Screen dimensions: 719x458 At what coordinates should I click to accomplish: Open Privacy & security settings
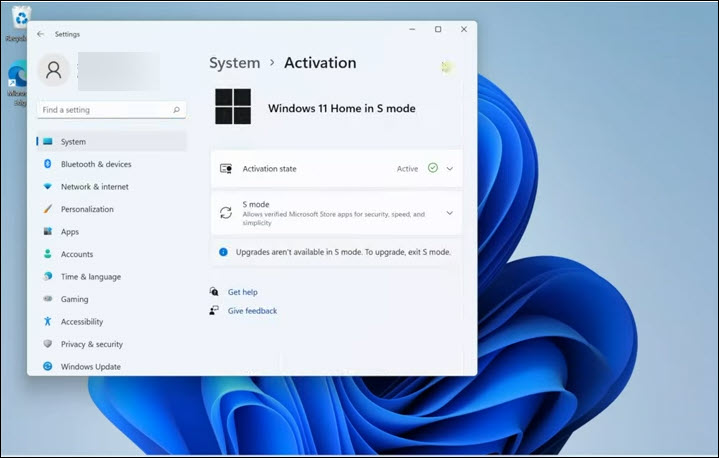pos(91,344)
